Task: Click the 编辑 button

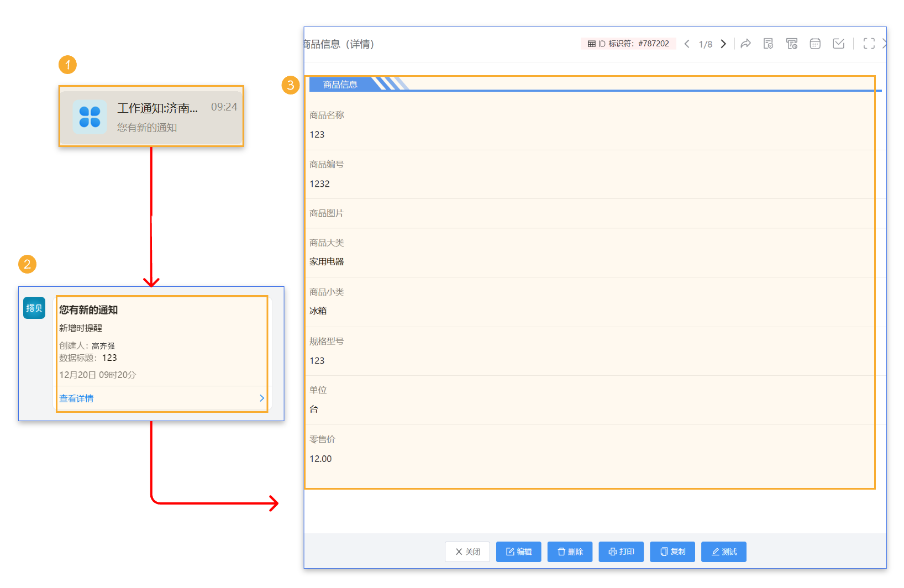Action: [x=518, y=552]
